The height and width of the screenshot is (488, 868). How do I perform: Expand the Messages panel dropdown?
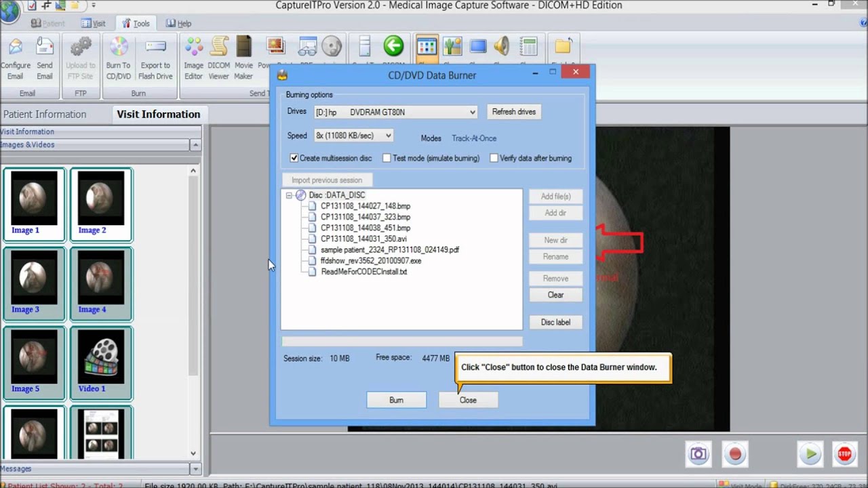coord(195,469)
